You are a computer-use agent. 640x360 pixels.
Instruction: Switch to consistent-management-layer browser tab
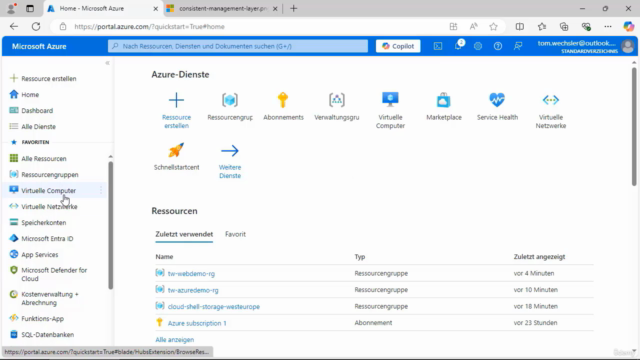(x=223, y=8)
